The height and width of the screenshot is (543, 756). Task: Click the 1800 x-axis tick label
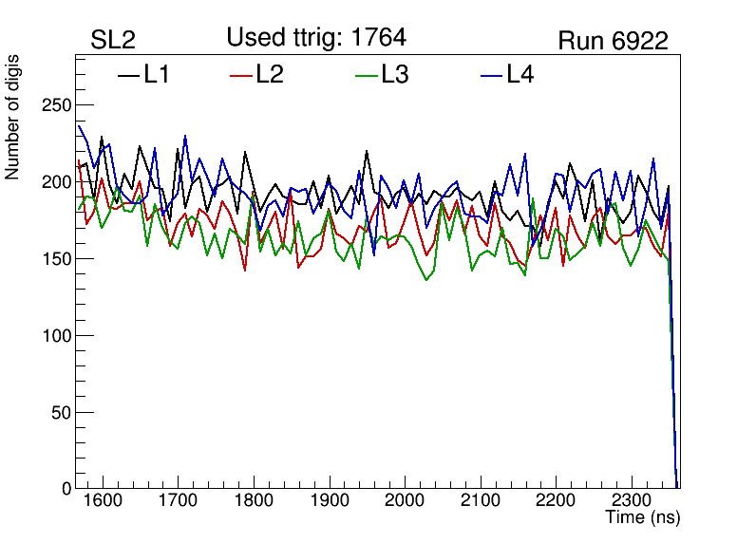click(x=253, y=501)
